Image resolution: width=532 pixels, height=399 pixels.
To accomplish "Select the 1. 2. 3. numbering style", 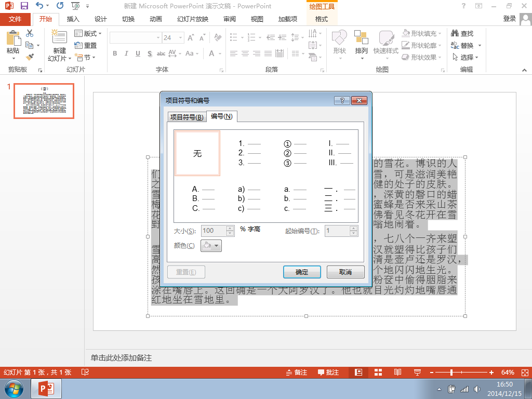I will pos(249,153).
